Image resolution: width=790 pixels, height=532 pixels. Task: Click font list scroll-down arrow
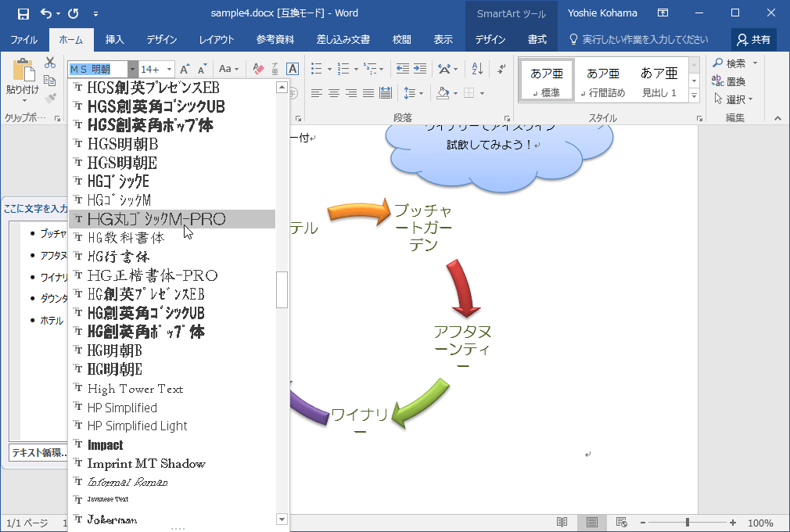[282, 519]
